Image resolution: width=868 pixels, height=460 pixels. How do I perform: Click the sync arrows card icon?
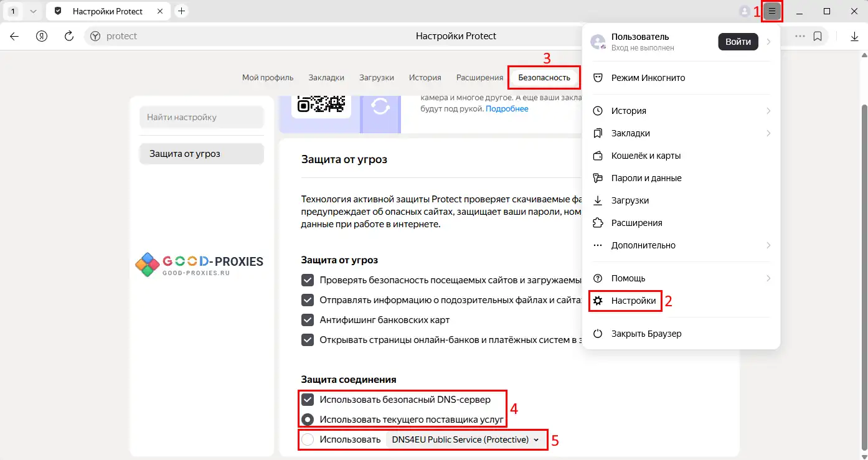tap(380, 106)
